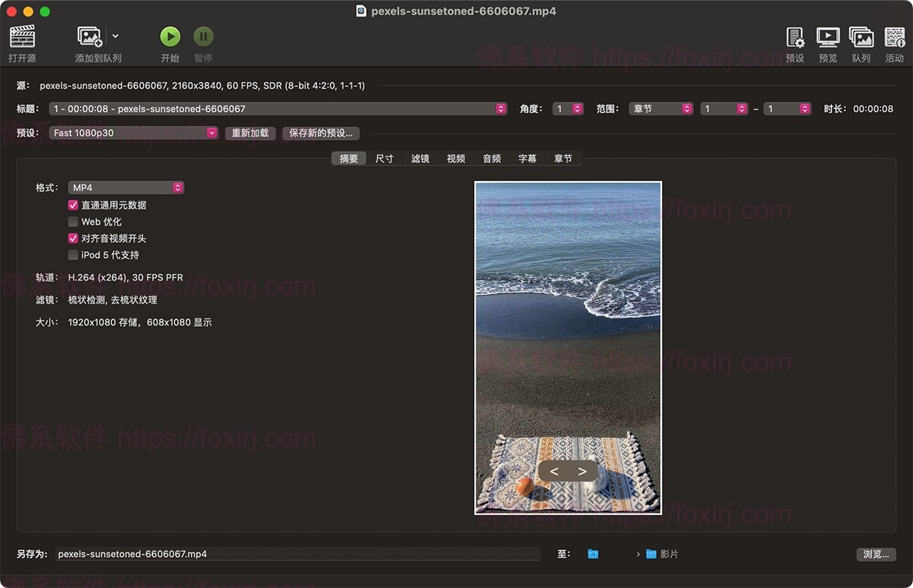913x588 pixels.
Task: Click the 重新加载 button
Action: (x=250, y=133)
